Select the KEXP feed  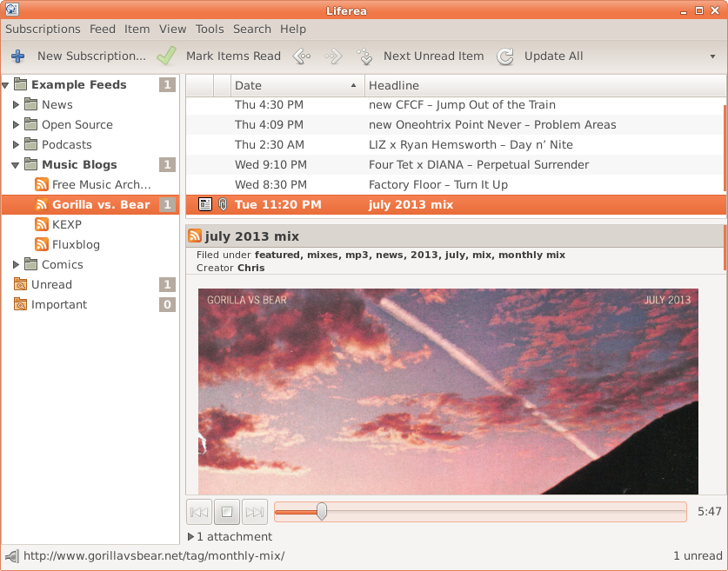(x=66, y=224)
